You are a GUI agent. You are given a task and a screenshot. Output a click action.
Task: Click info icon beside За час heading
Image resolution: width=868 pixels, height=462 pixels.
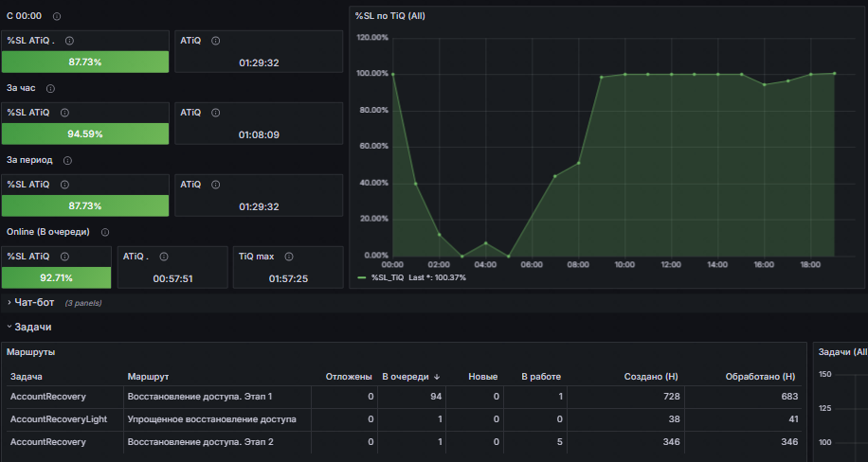pos(50,89)
